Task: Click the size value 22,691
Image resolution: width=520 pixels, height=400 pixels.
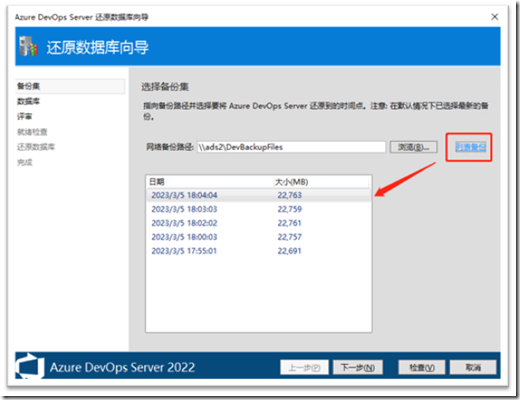Action: coord(290,251)
